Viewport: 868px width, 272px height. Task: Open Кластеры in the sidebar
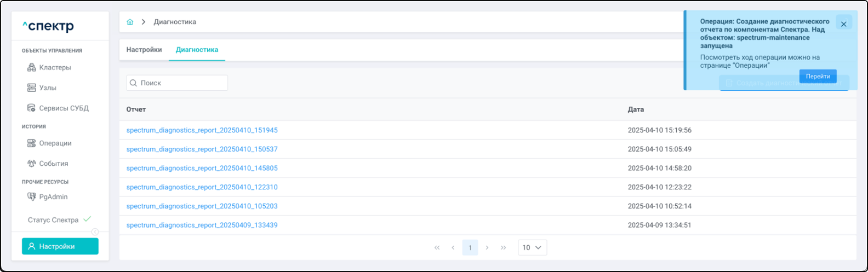coord(55,67)
